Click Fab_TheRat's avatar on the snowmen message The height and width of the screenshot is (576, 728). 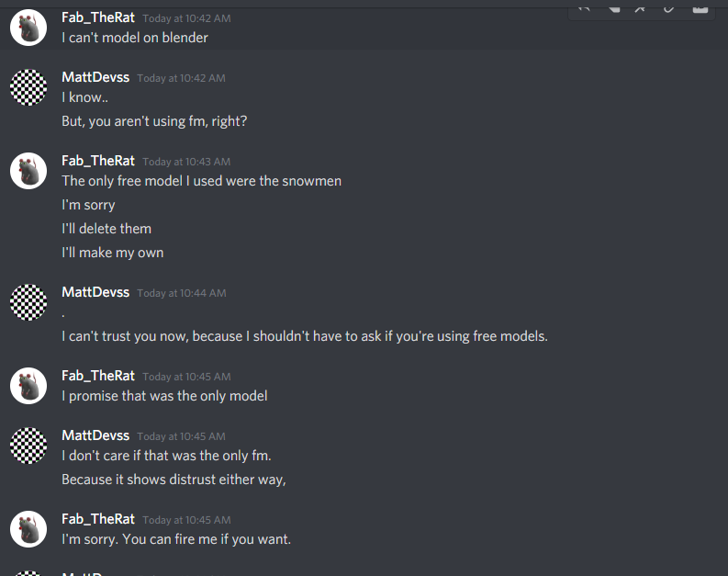click(28, 171)
